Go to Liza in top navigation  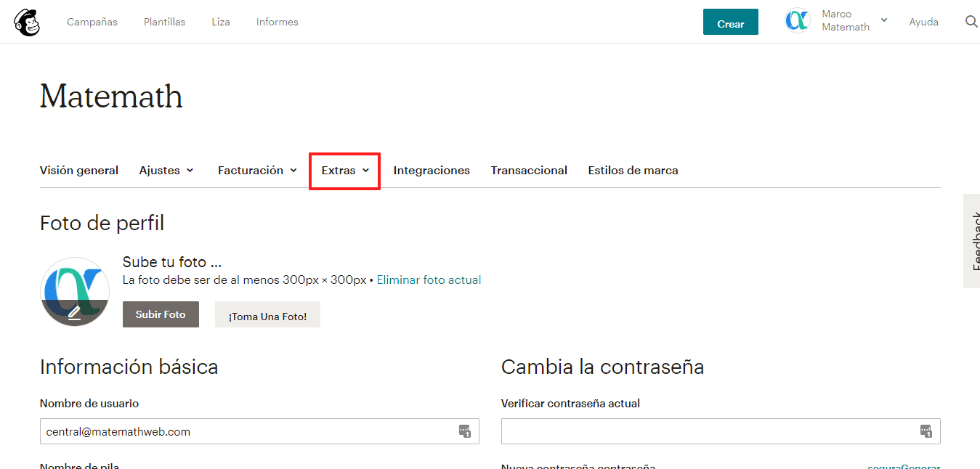pyautogui.click(x=221, y=22)
